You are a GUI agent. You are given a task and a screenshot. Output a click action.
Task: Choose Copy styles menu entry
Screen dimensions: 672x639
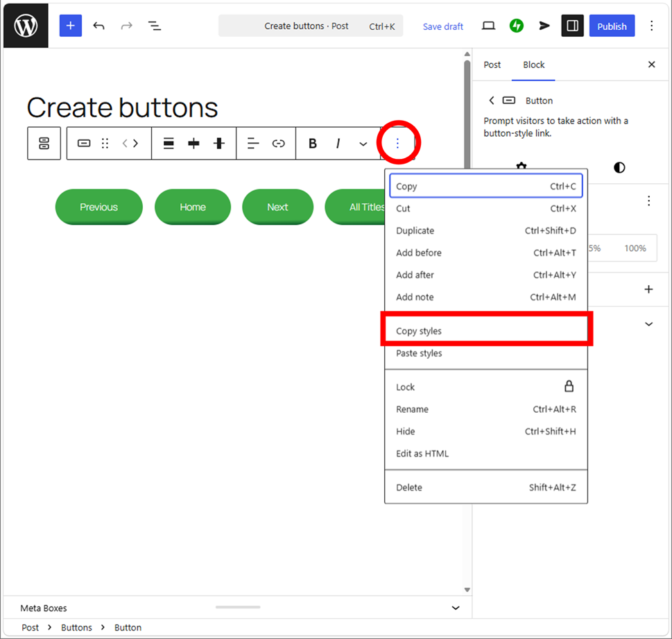pyautogui.click(x=486, y=331)
